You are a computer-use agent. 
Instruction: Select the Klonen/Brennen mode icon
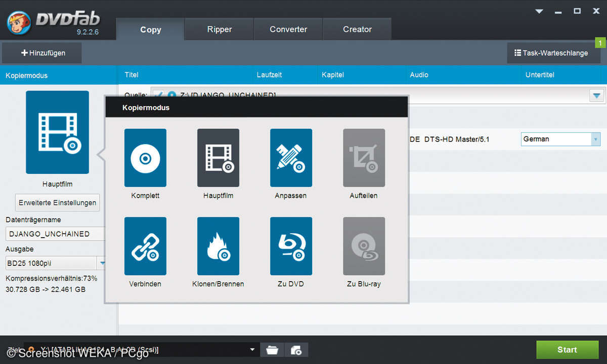218,246
